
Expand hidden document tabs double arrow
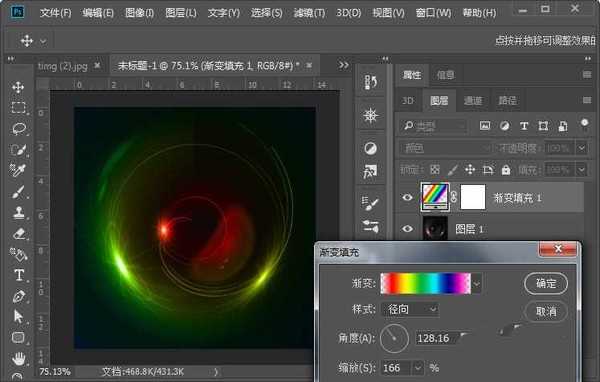(344, 65)
